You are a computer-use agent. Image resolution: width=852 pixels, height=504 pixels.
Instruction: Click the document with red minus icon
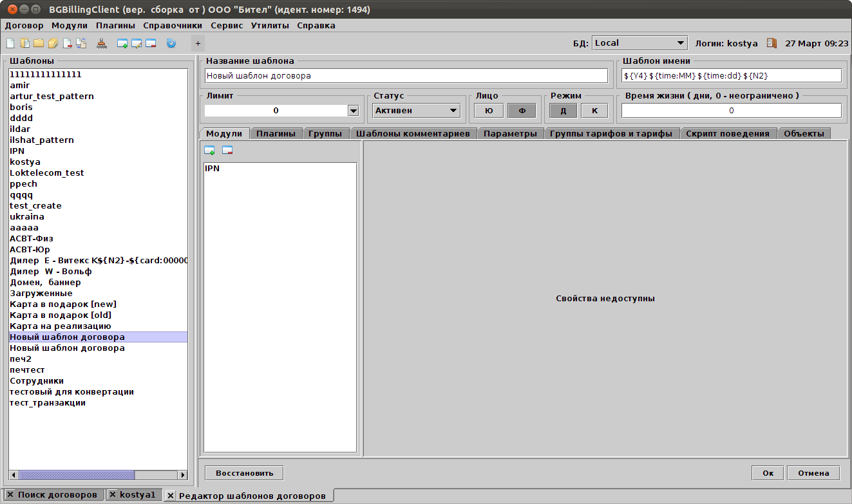tap(67, 44)
